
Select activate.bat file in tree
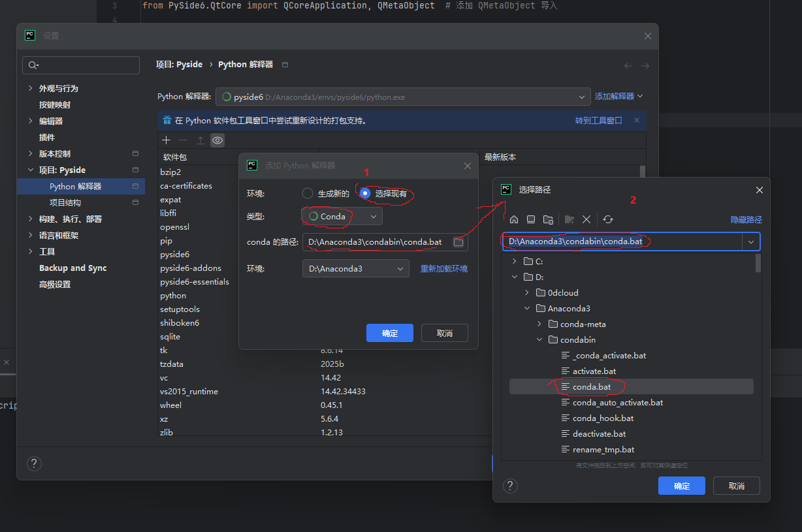tap(594, 371)
